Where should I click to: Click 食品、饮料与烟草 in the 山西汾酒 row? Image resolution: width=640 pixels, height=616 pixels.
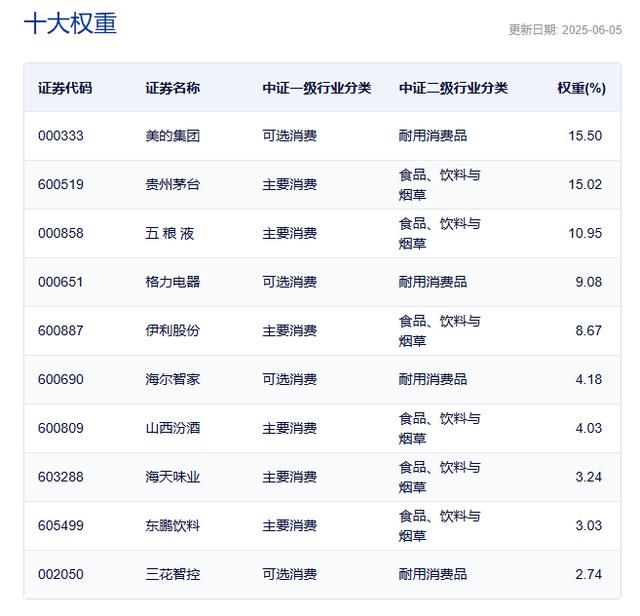click(x=440, y=429)
